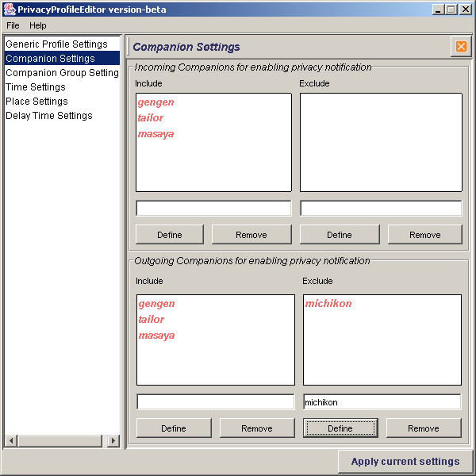This screenshot has width=476, height=476.
Task: Click Define under Incoming Include list
Action: (170, 235)
